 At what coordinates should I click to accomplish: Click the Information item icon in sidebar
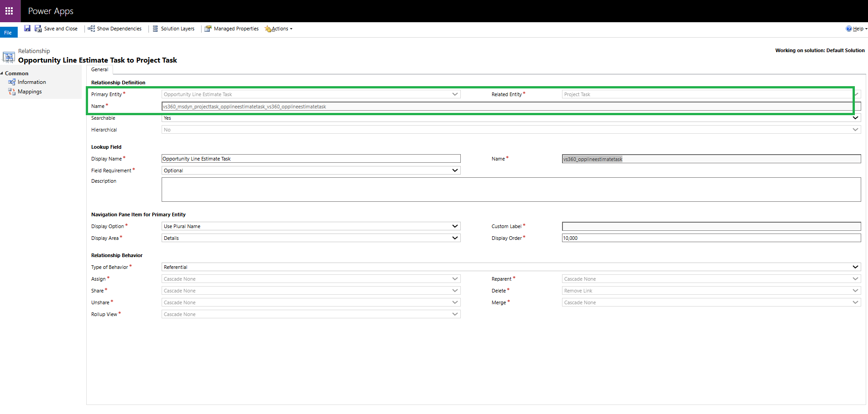[x=12, y=82]
